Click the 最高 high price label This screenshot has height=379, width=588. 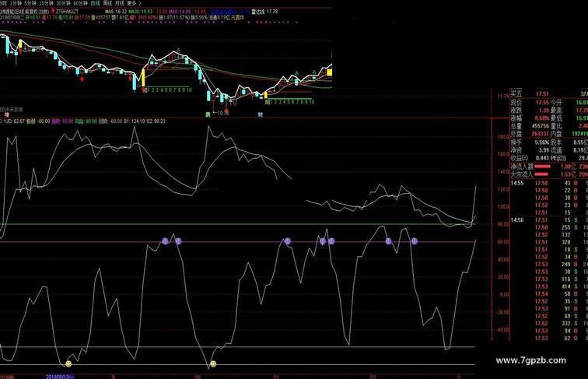pos(557,111)
